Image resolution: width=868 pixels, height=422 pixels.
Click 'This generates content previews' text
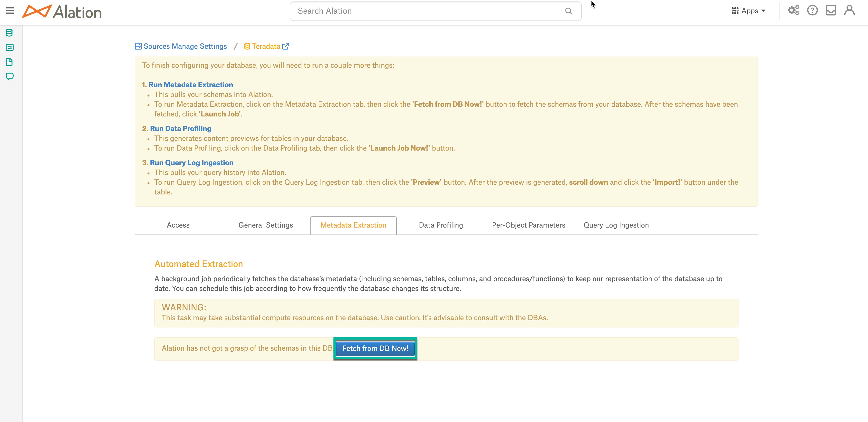[x=251, y=138]
